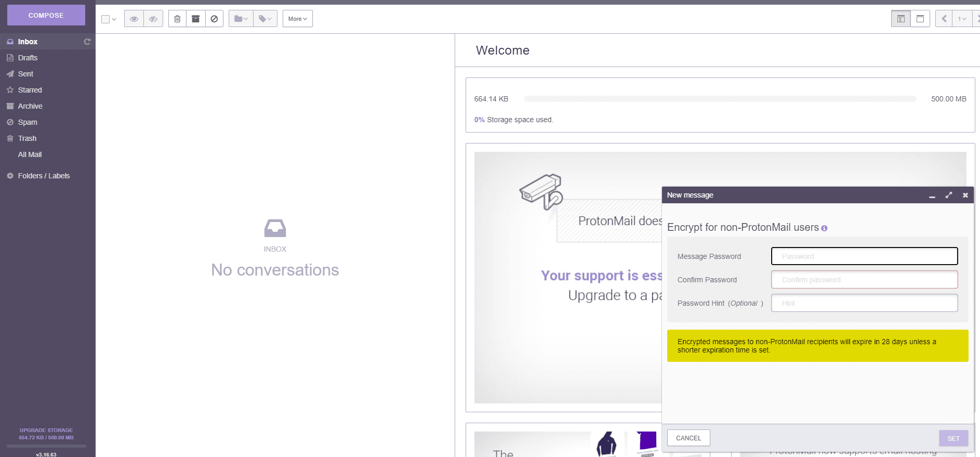Close the New message composer
Viewport: 980px width, 457px height.
(x=965, y=195)
